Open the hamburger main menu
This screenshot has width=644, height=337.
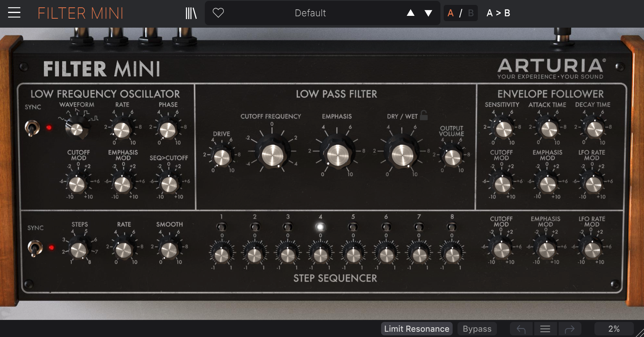14,13
